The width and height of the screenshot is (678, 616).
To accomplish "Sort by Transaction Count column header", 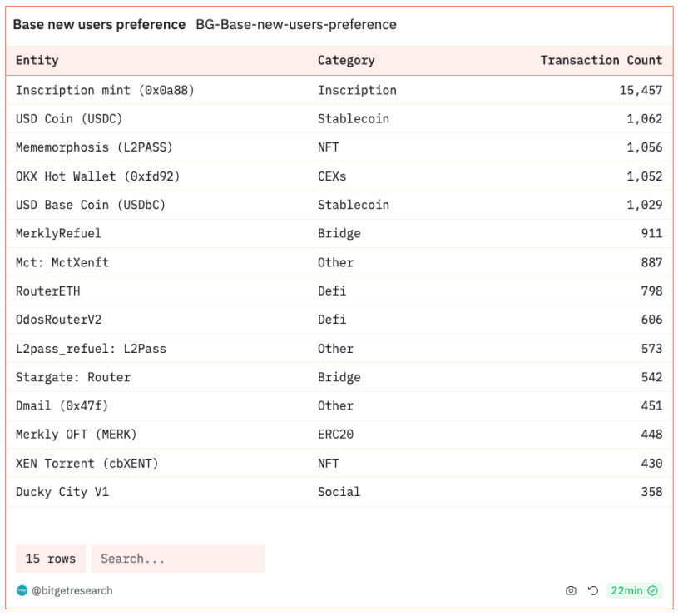I will click(x=601, y=60).
